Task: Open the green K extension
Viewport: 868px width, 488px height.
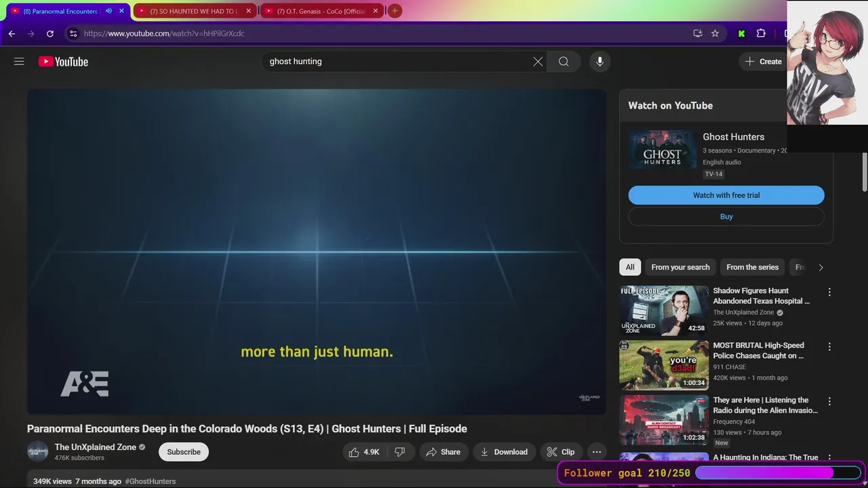Action: (x=741, y=33)
